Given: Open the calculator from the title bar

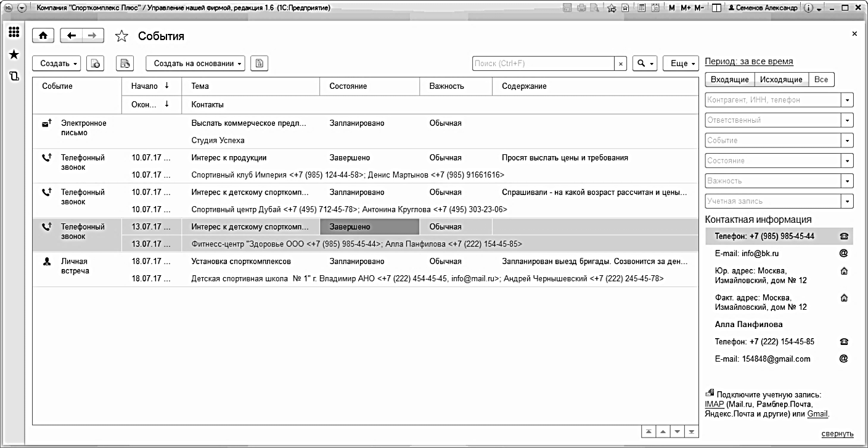Looking at the screenshot, I should coord(642,8).
